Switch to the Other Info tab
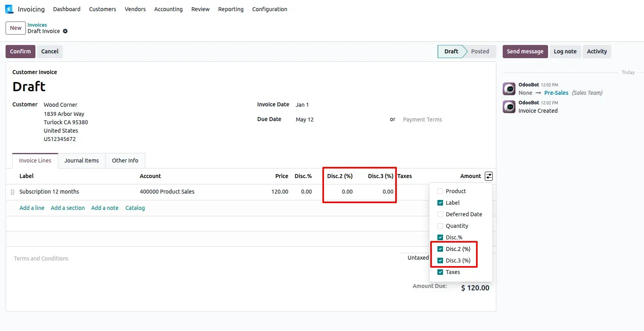Screen dimensions: 644x331 (125, 161)
